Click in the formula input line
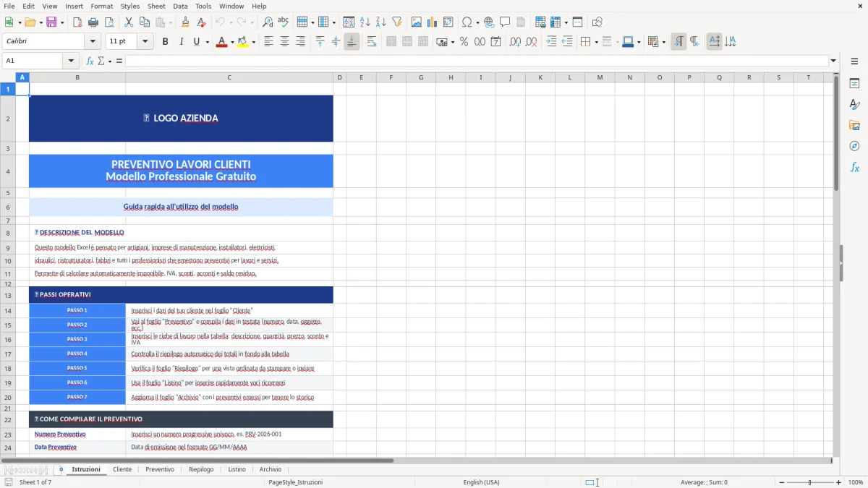The image size is (868, 488). [477, 61]
